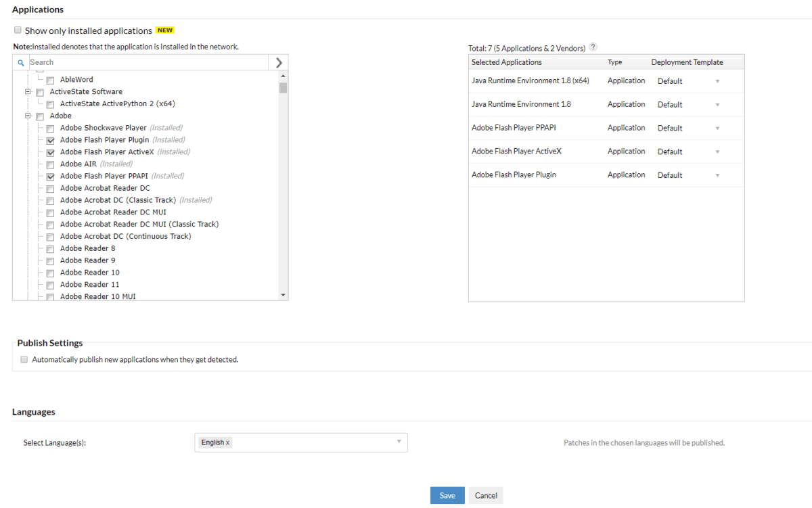
Task: Click the Cancel button
Action: [x=486, y=495]
